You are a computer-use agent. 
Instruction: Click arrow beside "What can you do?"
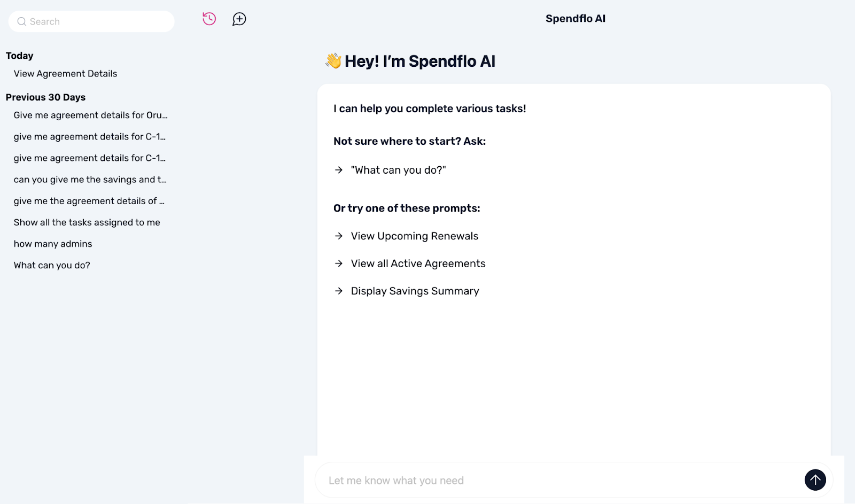coord(339,170)
